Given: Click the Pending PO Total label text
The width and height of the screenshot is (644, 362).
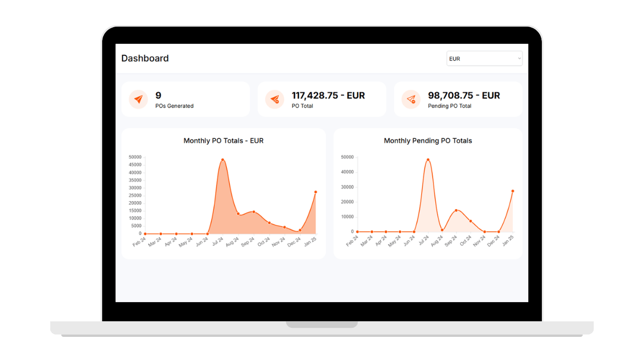Looking at the screenshot, I should (449, 106).
